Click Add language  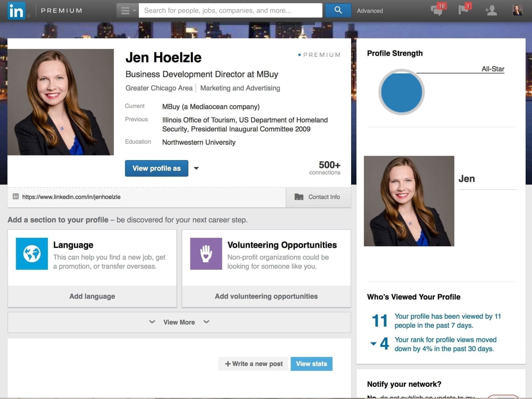(x=92, y=296)
